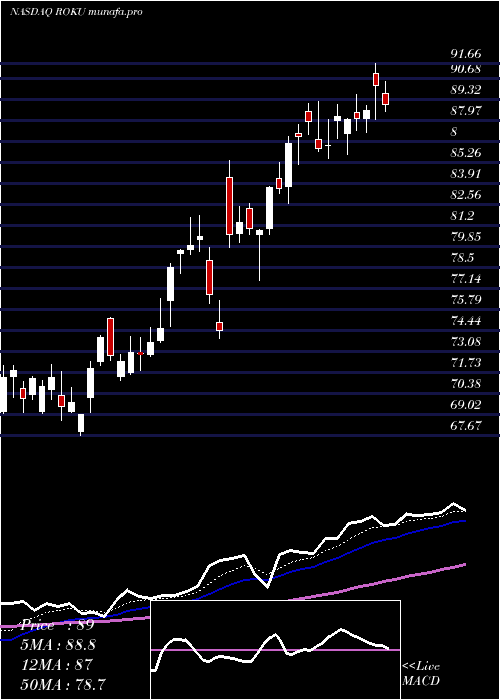Click the 85.26 price level label

click(466, 153)
